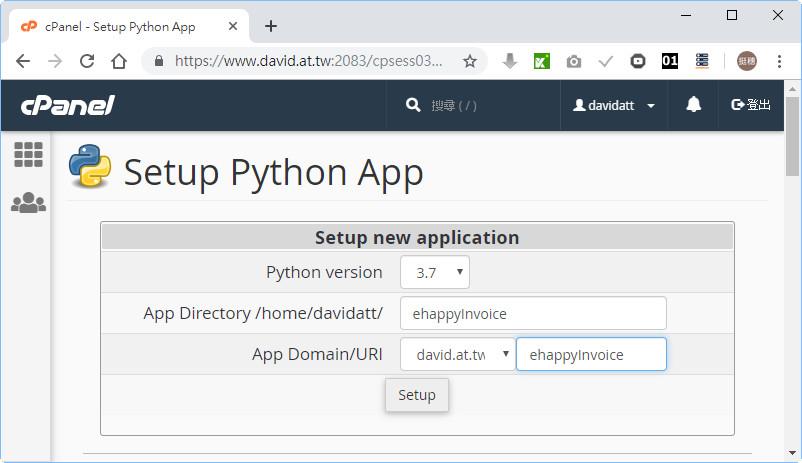This screenshot has height=463, width=802.
Task: Reload the current page
Action: [x=87, y=61]
